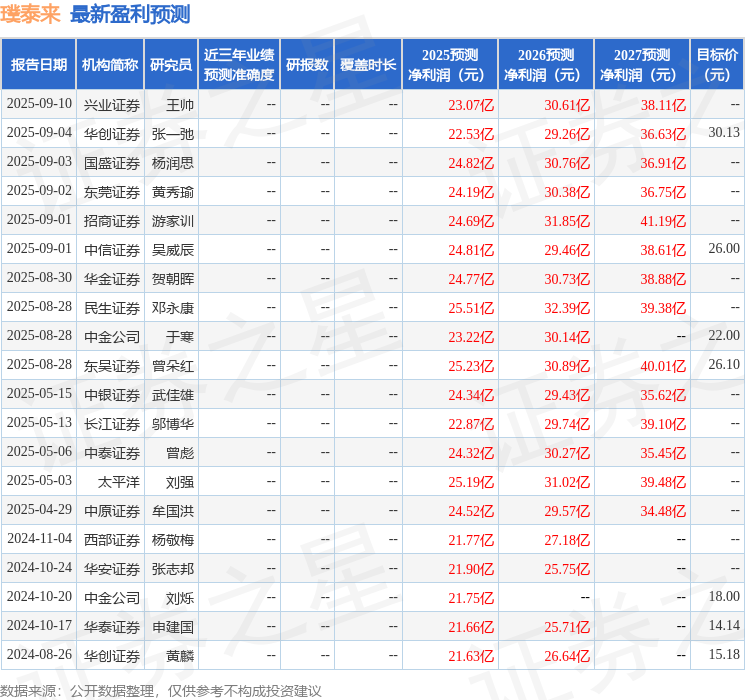Select 东莞证券 institution cell
This screenshot has height=700, width=745.
(x=112, y=192)
